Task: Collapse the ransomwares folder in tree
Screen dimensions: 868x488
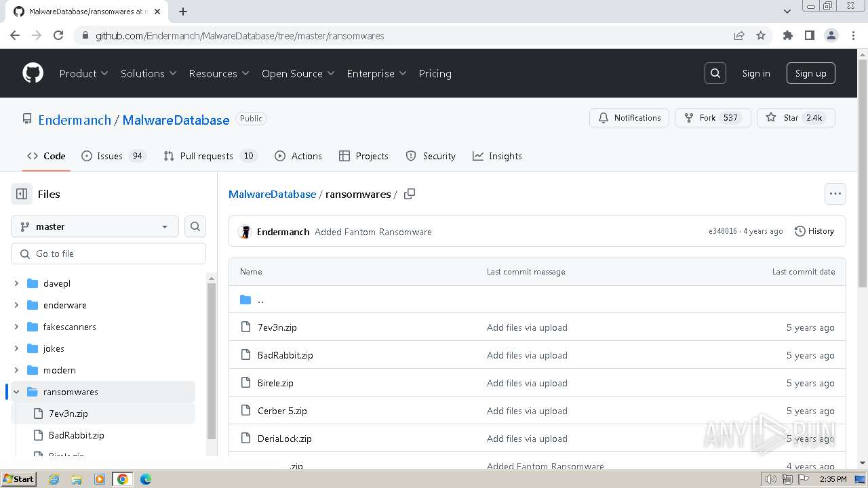Action: 16,392
